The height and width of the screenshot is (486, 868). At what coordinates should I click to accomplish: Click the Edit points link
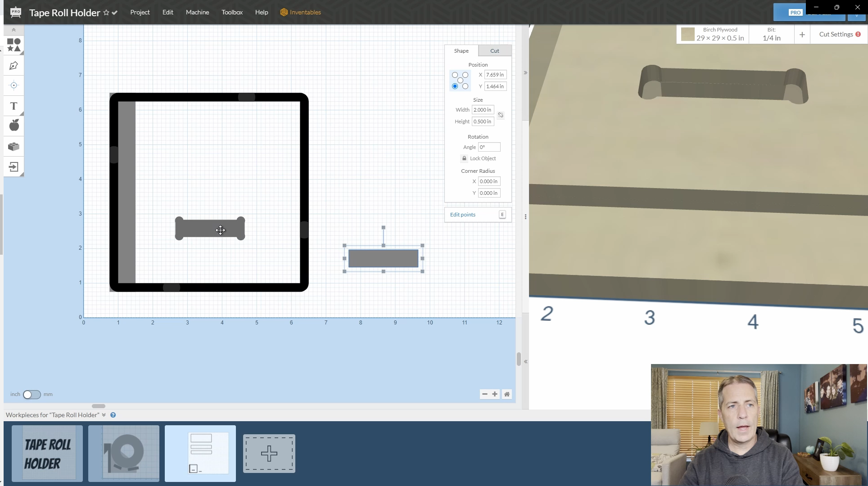point(462,215)
